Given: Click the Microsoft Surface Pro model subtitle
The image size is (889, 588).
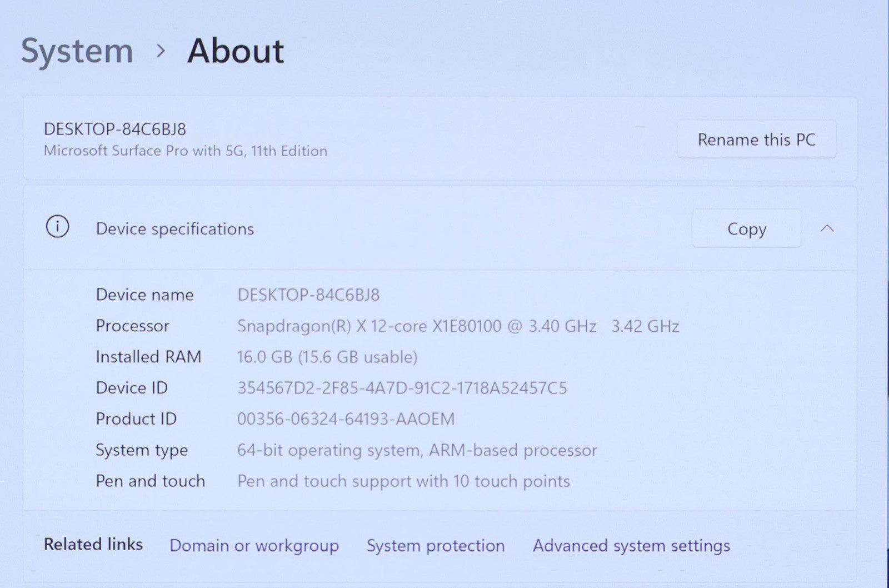Looking at the screenshot, I should tap(186, 151).
